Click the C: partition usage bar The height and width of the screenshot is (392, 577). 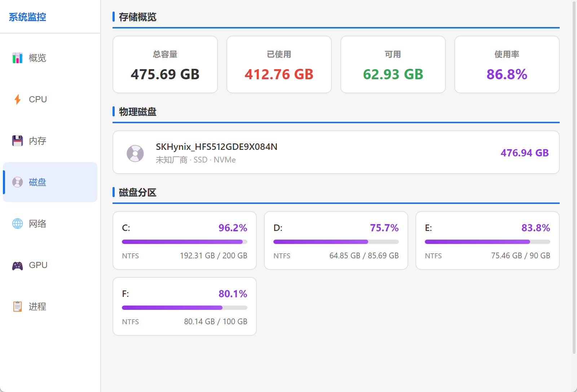coord(184,242)
